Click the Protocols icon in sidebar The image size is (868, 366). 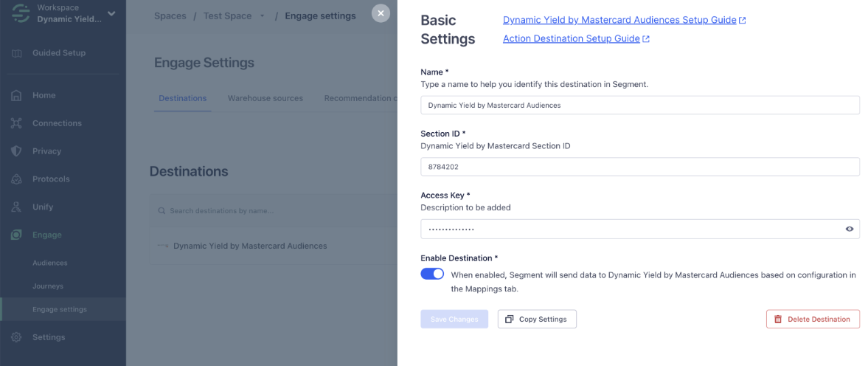pyautogui.click(x=17, y=179)
